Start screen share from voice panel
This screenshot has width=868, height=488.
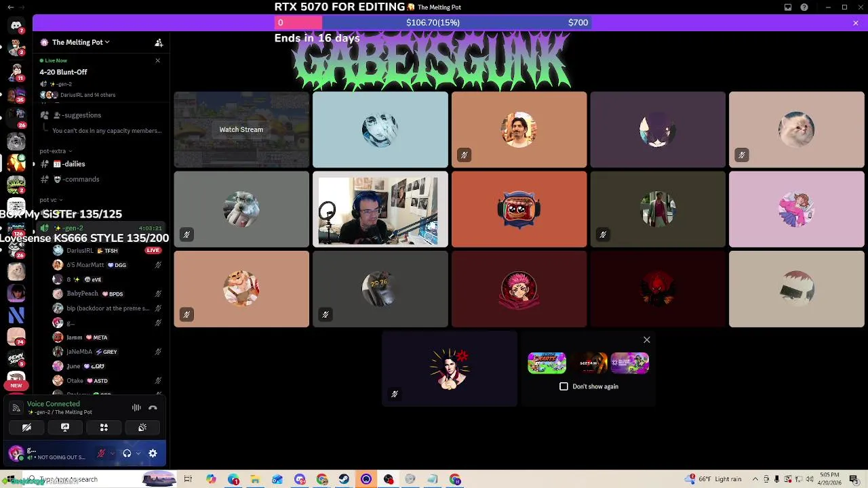point(65,428)
